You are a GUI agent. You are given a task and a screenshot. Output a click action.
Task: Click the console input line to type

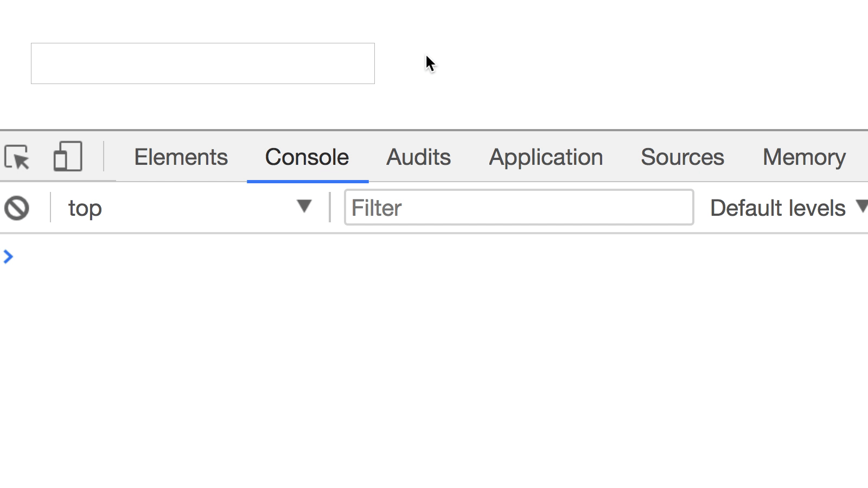217,257
